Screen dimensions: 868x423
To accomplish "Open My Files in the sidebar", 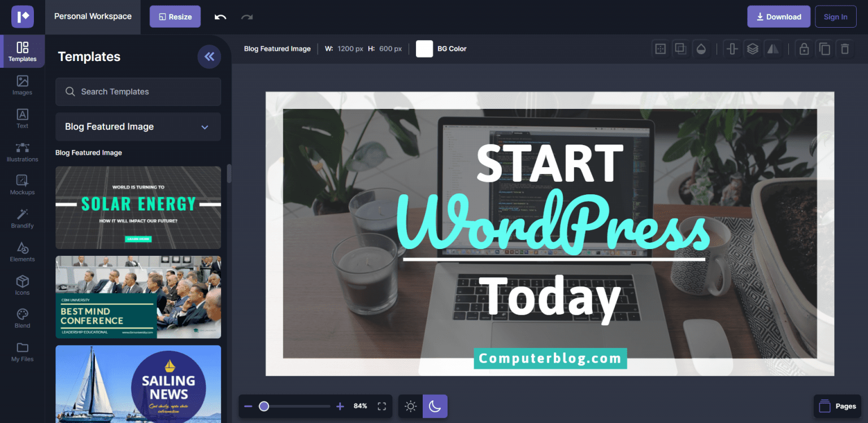I will 23,352.
